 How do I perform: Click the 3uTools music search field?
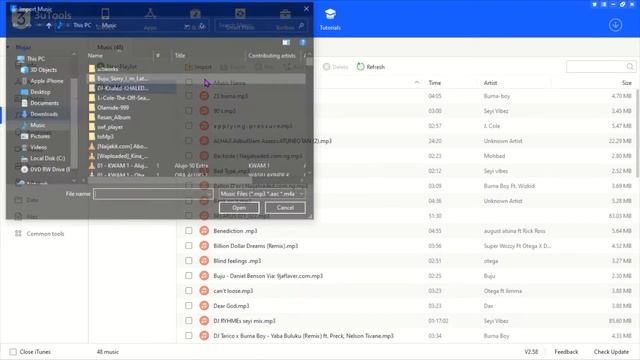[x=600, y=67]
